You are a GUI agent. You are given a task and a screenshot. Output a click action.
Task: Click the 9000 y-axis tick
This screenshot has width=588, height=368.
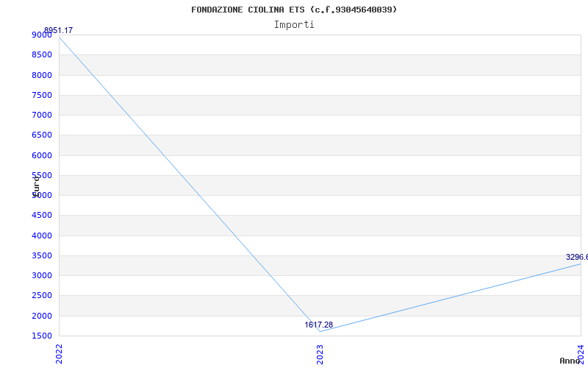tap(42, 35)
